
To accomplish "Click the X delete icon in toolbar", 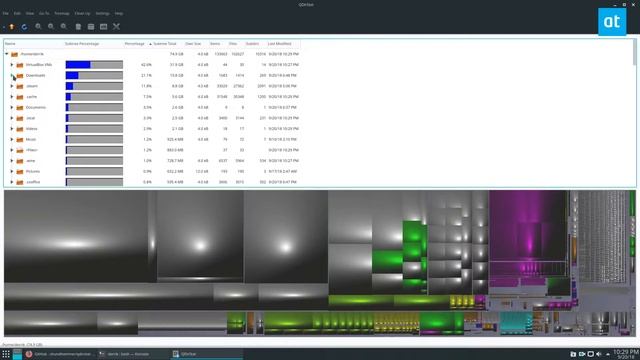I will [116, 27].
